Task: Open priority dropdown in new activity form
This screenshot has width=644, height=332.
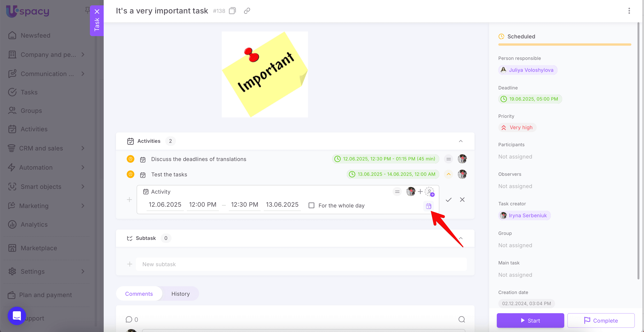Action: (397, 192)
